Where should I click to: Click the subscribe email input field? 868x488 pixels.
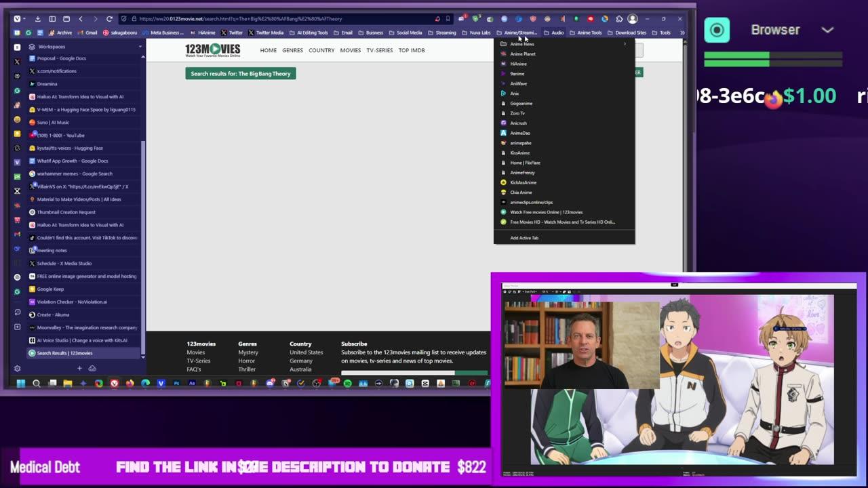coord(398,372)
